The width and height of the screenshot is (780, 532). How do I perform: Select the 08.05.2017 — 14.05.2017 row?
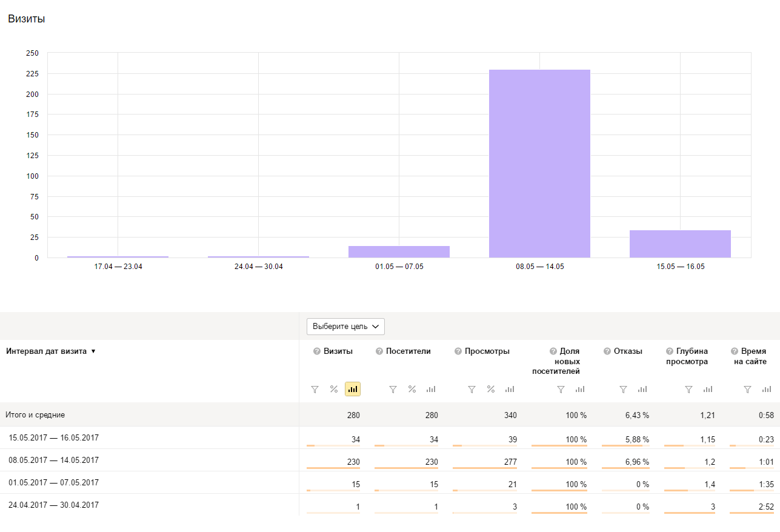tap(53, 461)
